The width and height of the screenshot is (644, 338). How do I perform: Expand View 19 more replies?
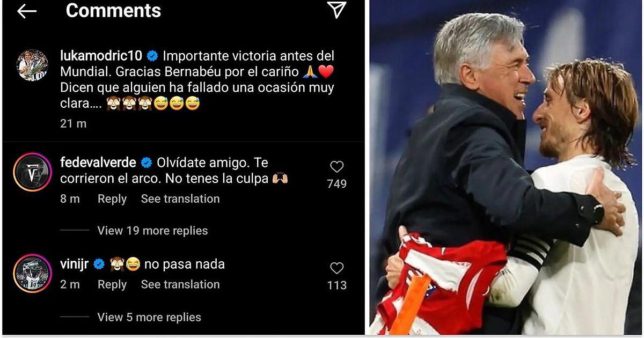[x=152, y=231]
